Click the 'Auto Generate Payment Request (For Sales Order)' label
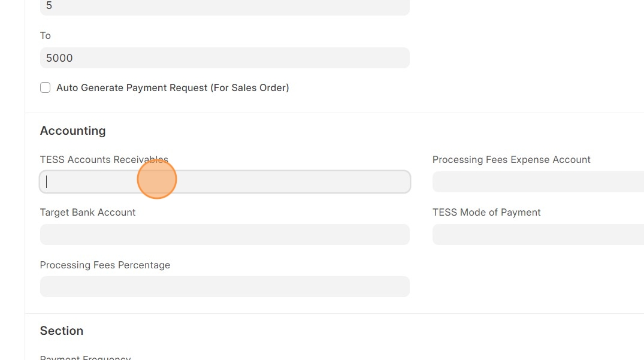This screenshot has height=360, width=644. pos(173,87)
